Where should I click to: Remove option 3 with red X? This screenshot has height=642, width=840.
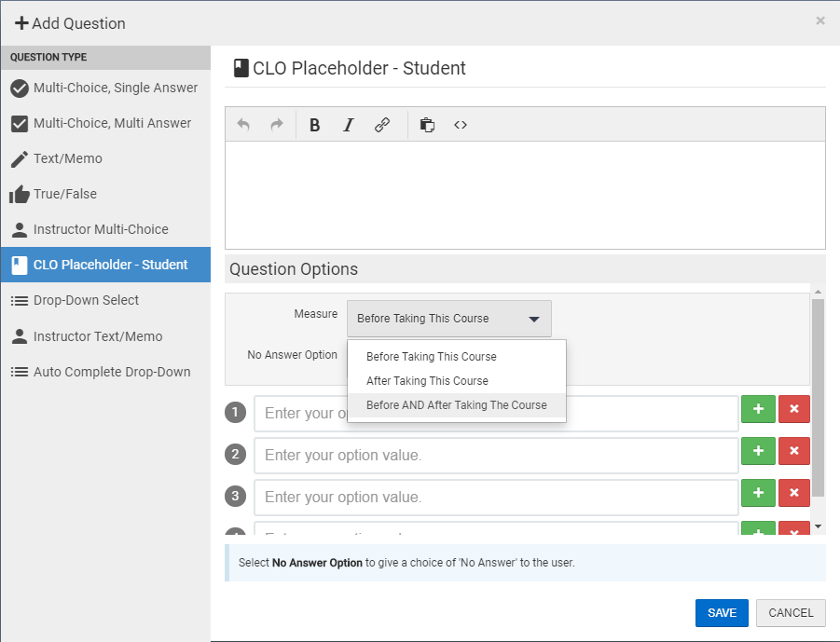794,493
